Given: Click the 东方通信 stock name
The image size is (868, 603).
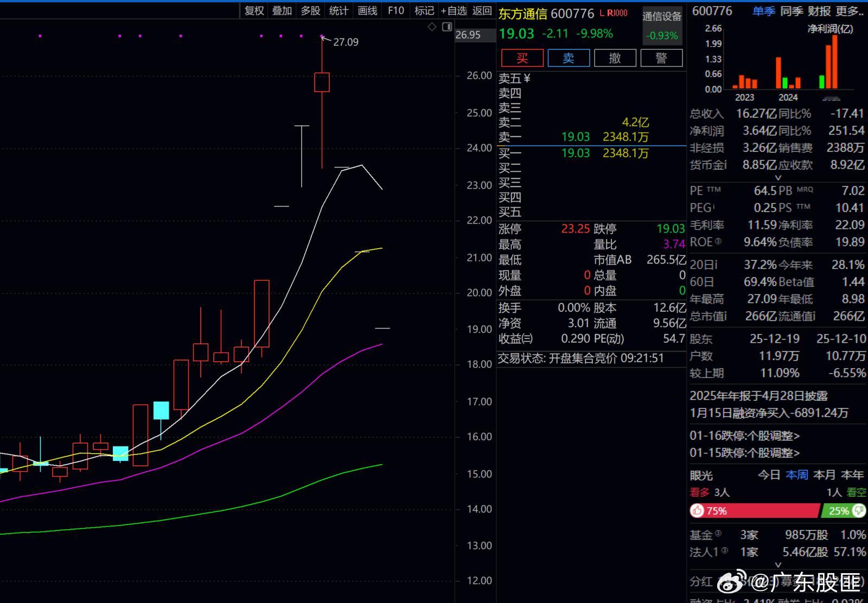Looking at the screenshot, I should pos(523,14).
